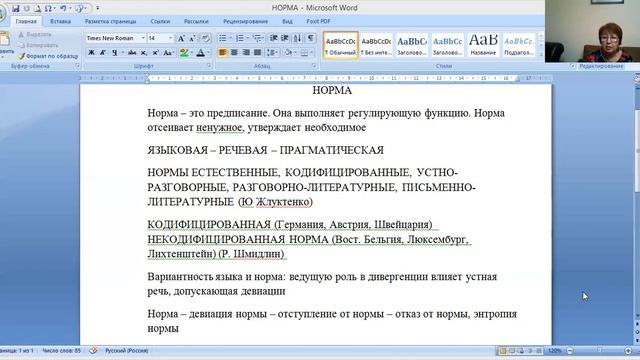Open line spacing menu

(272, 52)
